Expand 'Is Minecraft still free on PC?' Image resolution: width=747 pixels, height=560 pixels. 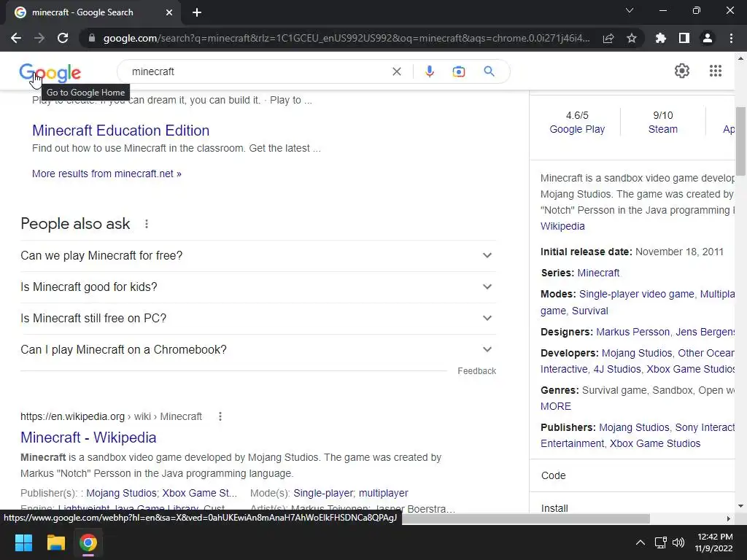click(258, 319)
